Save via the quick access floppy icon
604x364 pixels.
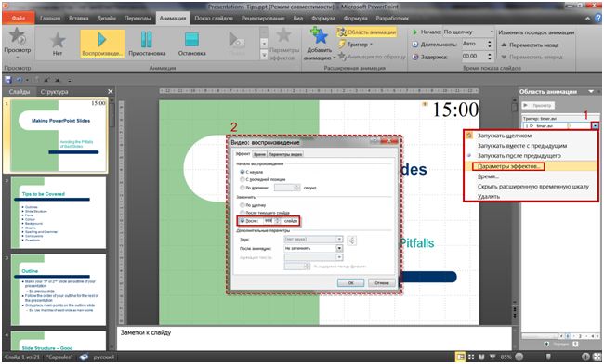[7, 80]
